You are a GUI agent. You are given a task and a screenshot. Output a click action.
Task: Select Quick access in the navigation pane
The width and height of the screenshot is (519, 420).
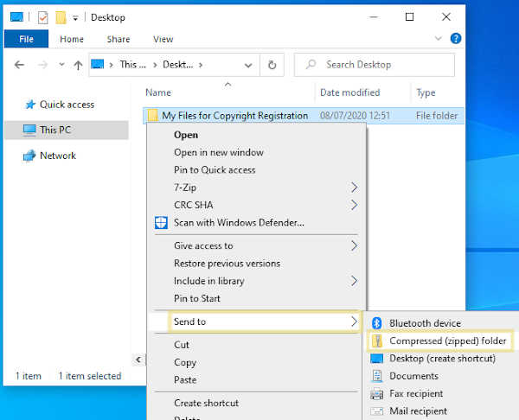pyautogui.click(x=67, y=105)
